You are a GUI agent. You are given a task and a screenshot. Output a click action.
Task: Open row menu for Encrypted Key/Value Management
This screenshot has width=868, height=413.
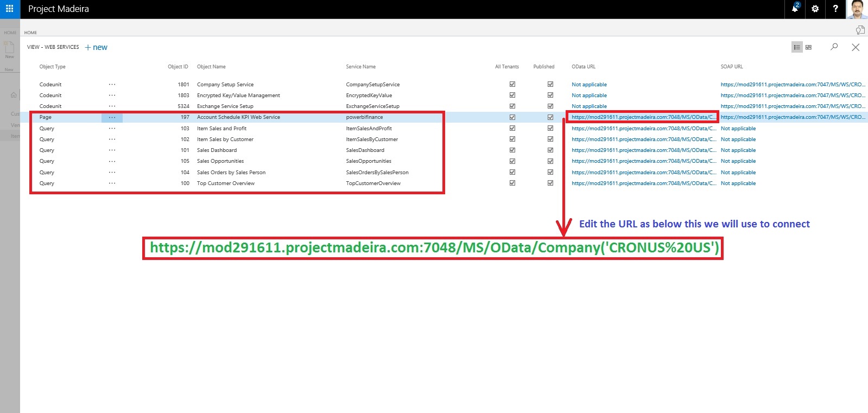click(112, 96)
